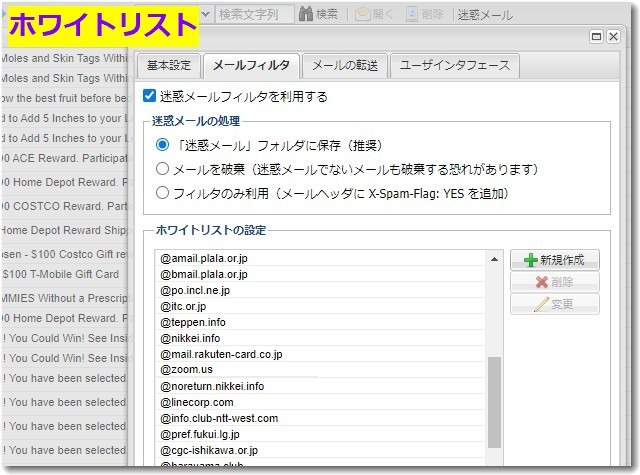Image resolution: width=640 pixels, height=475 pixels.
Task: Click the whitelist scrollbar thumb
Action: tap(494, 403)
